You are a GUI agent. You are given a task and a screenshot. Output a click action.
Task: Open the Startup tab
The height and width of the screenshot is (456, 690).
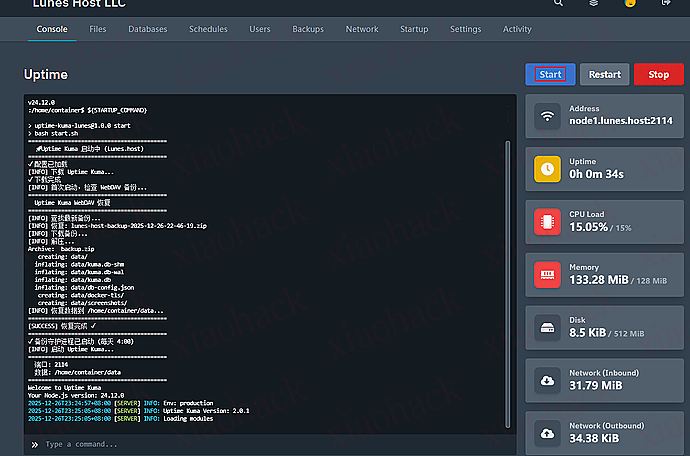tap(414, 30)
